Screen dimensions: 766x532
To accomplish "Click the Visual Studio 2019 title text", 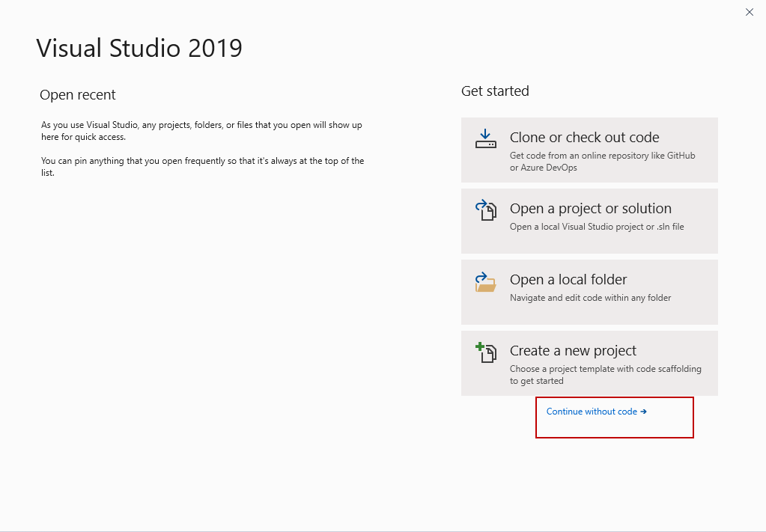I will [139, 49].
